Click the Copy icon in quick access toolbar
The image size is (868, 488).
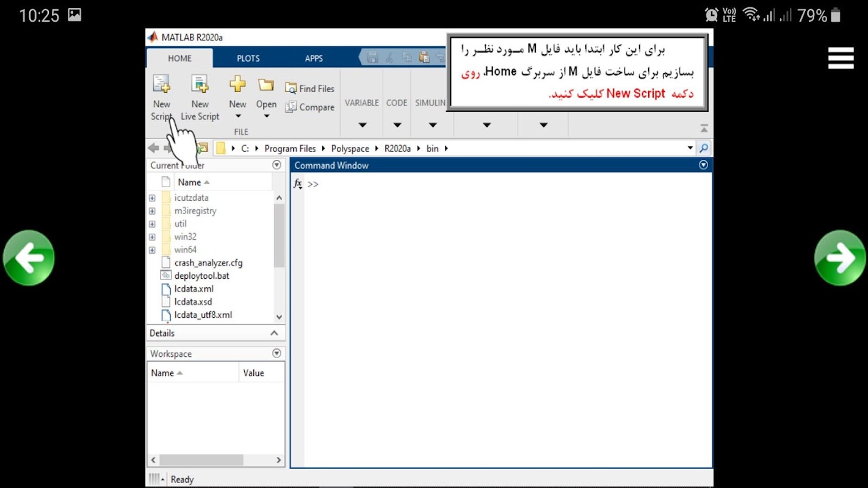(x=407, y=58)
